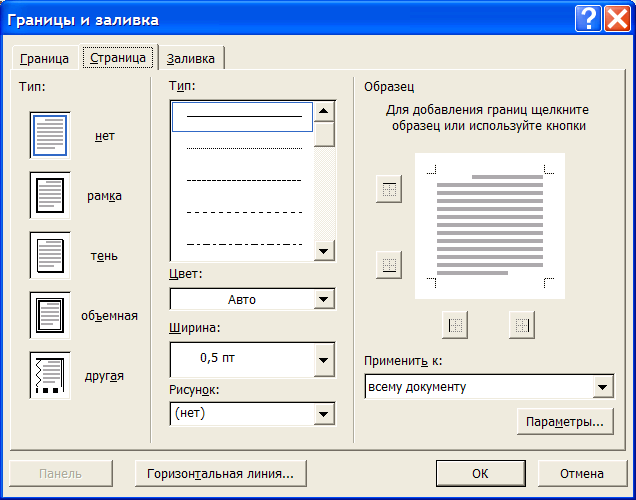This screenshot has height=500, width=636.
Task: Cancel with the Отмена button
Action: tap(582, 473)
